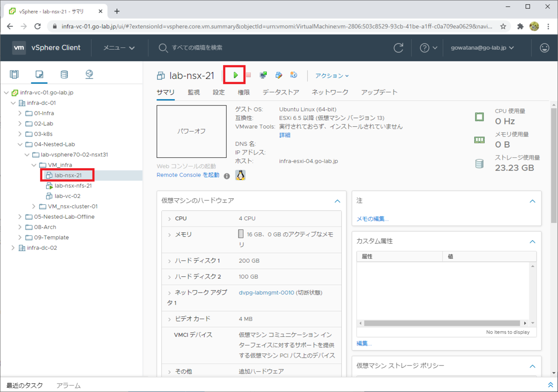This screenshot has height=392, width=558.
Task: Click the red power off icon
Action: pos(248,74)
